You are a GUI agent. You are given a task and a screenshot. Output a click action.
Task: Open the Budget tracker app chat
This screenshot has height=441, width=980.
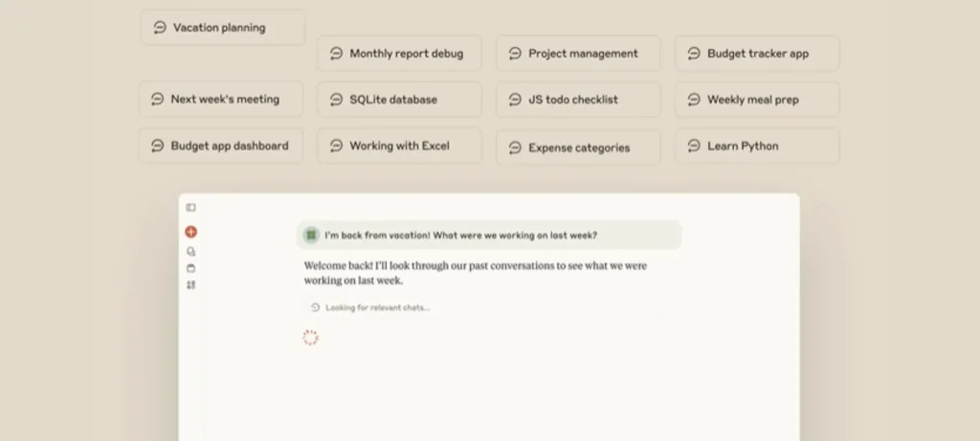757,54
